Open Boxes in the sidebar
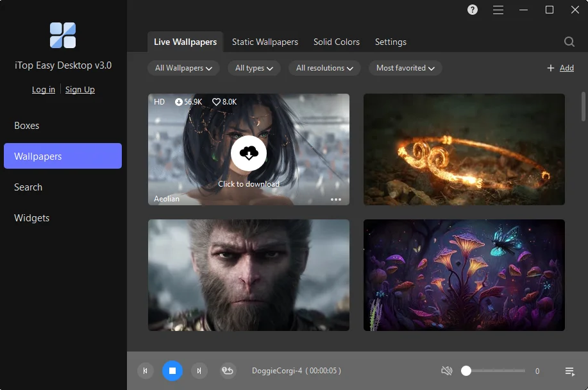The height and width of the screenshot is (390, 588). coord(63,125)
